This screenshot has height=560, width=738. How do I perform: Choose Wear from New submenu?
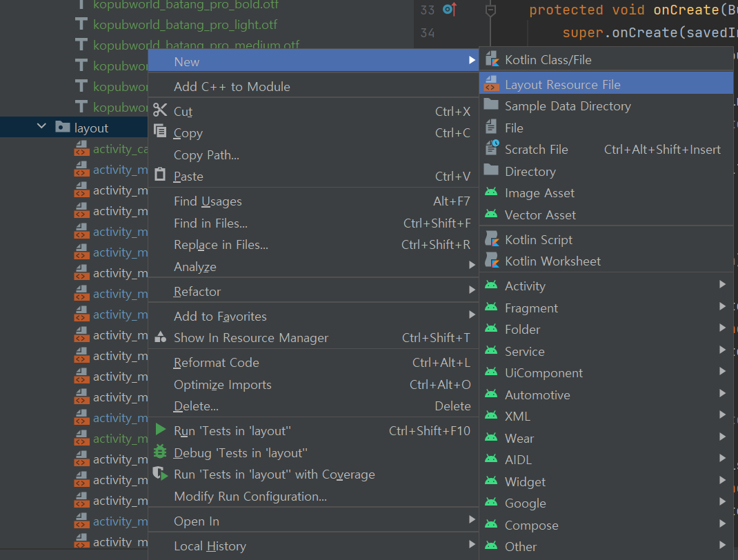coord(606,438)
